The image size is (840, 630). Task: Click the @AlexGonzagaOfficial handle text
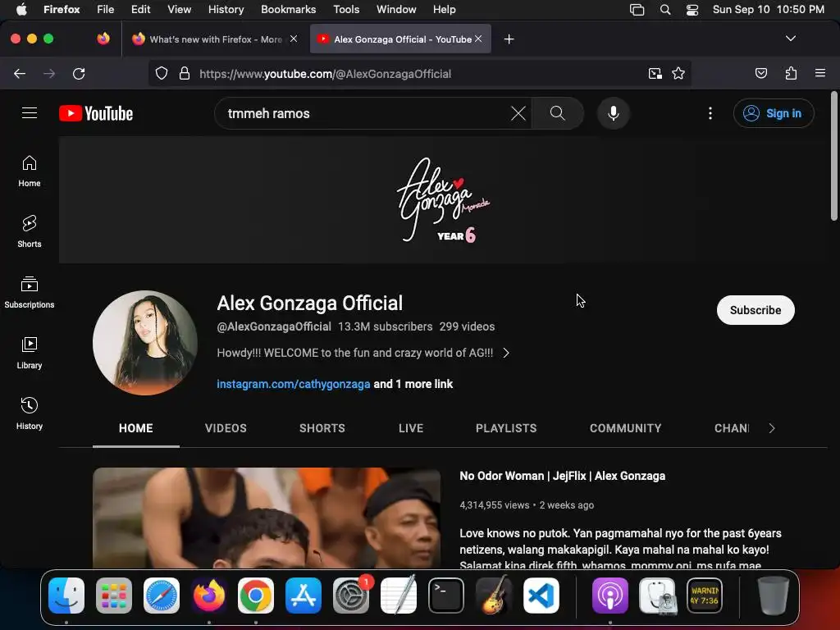click(274, 326)
